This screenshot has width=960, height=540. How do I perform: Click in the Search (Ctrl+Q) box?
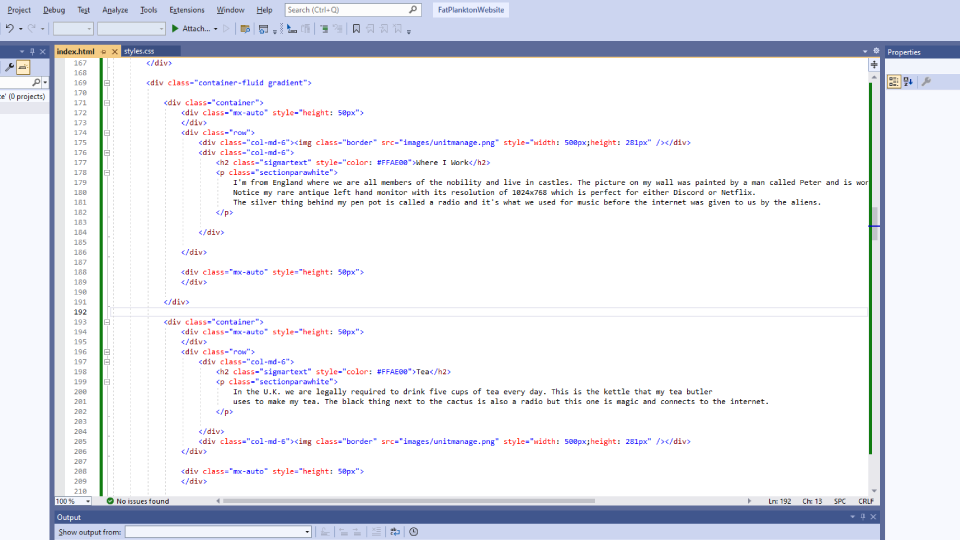click(x=352, y=9)
